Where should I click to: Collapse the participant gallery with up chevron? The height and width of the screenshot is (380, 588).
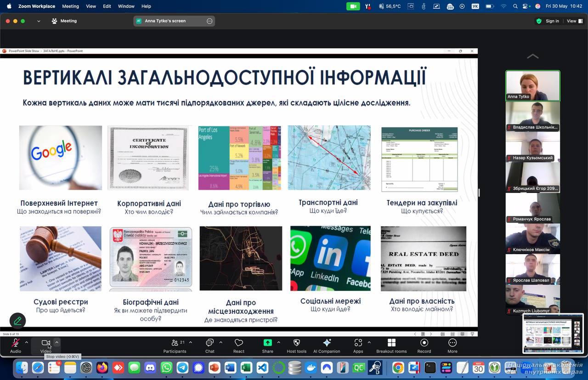[533, 56]
